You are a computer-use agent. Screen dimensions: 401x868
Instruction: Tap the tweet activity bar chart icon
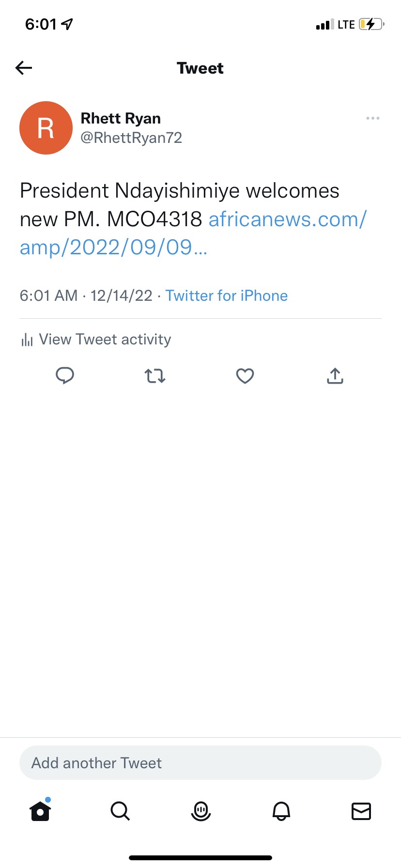point(27,340)
